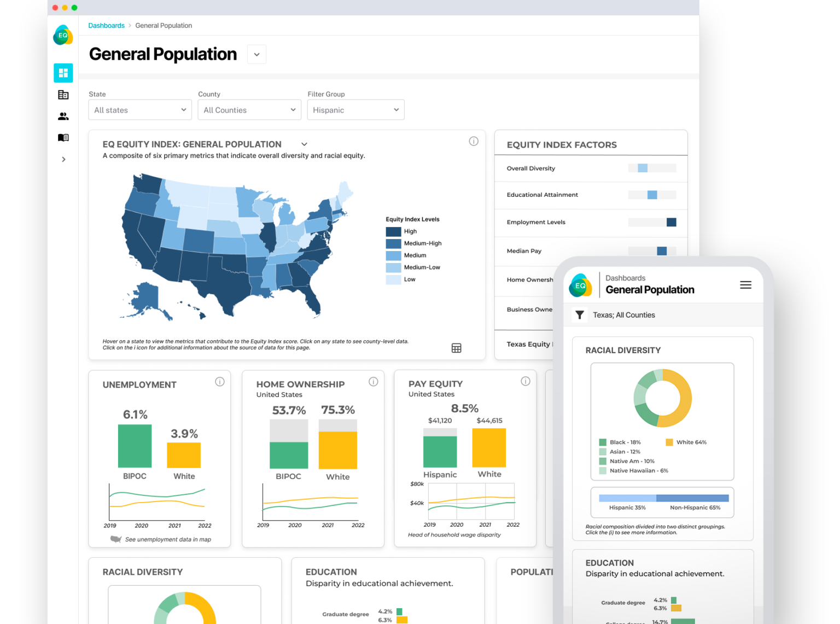Select the Medium-High legend color swatch
The height and width of the screenshot is (624, 840).
click(394, 243)
